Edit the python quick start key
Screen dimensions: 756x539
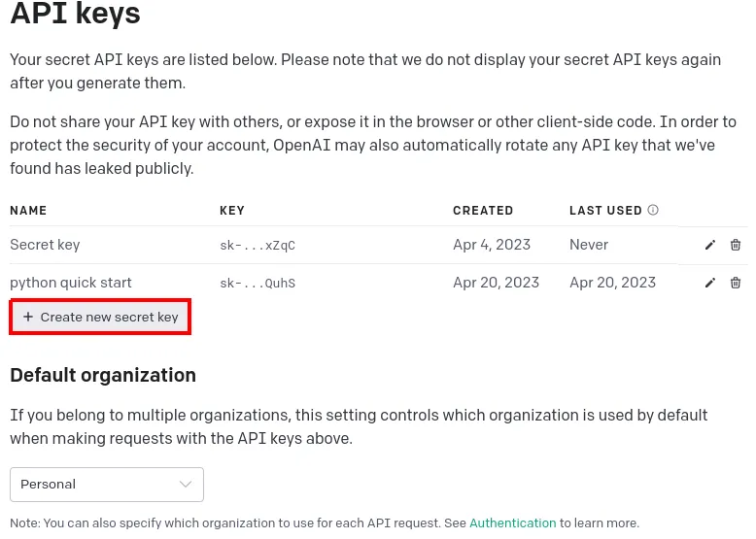click(x=709, y=283)
